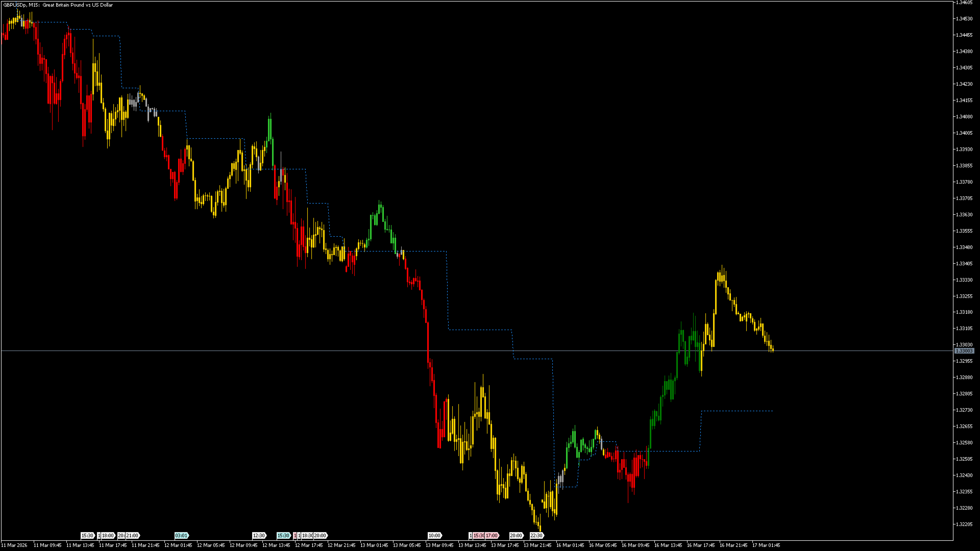Image resolution: width=980 pixels, height=551 pixels.
Task: Click the 11 Mar 2026 date label
Action: pos(14,545)
